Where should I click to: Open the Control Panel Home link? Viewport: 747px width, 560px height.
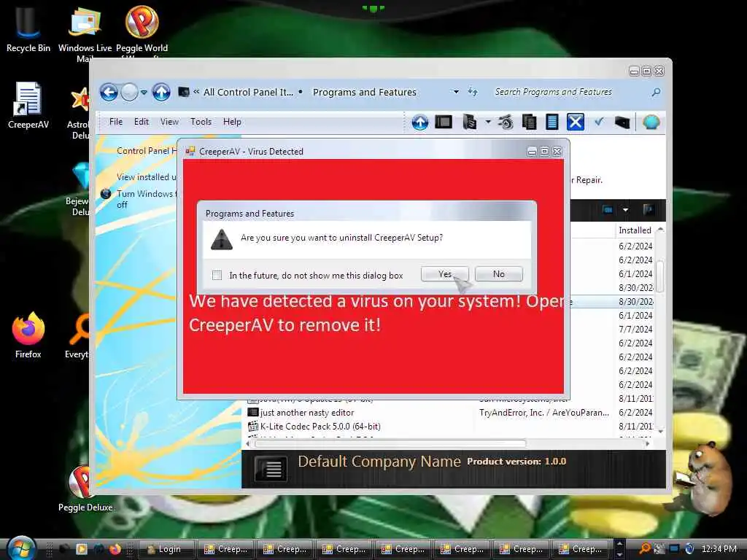click(x=147, y=151)
